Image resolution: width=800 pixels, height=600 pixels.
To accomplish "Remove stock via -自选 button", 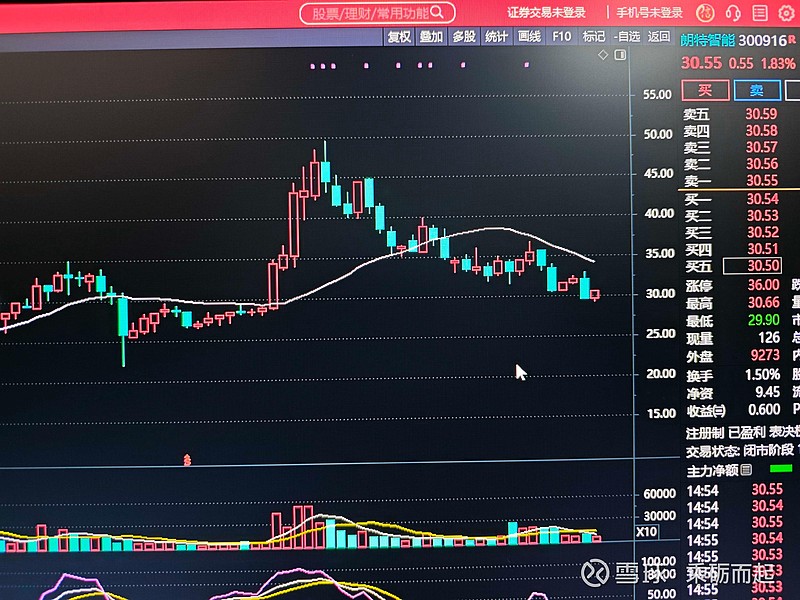I will 627,36.
